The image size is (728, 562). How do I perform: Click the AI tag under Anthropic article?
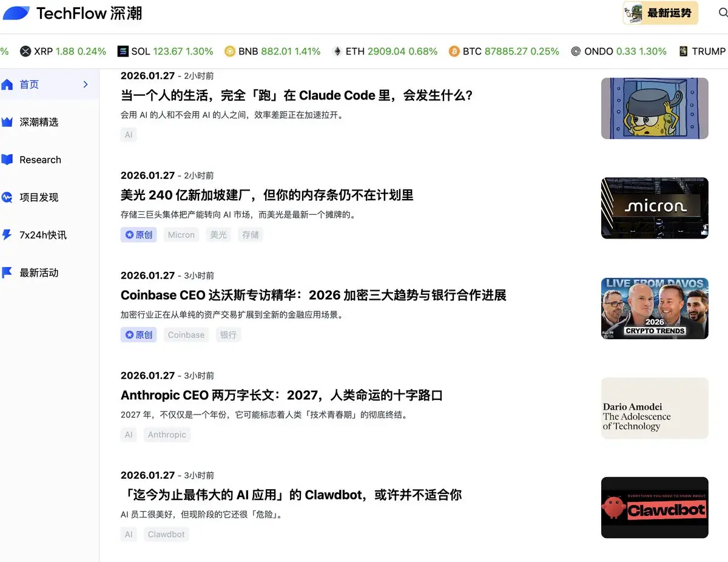129,435
